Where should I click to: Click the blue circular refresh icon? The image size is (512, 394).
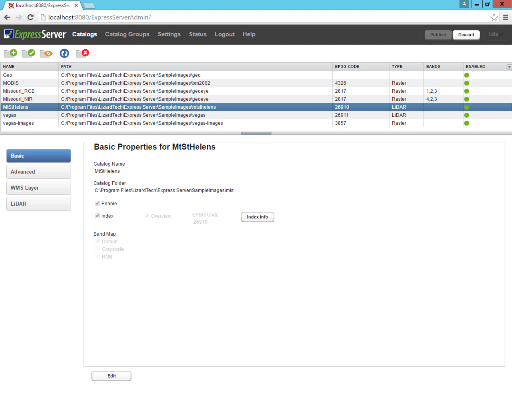click(64, 53)
